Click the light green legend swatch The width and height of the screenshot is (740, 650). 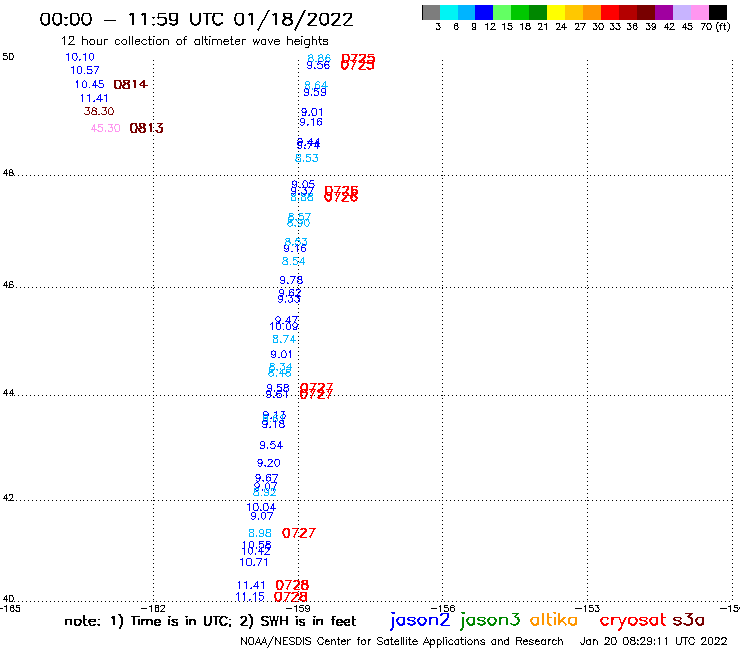(502, 12)
